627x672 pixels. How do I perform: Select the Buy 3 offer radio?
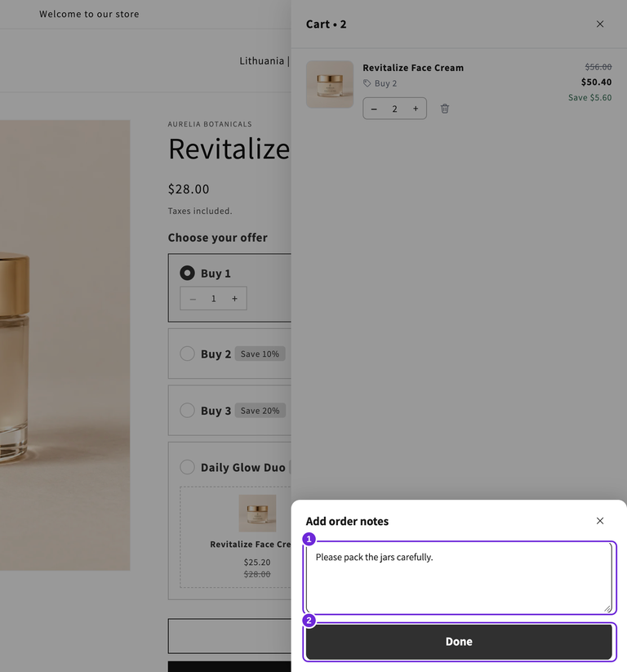click(187, 410)
